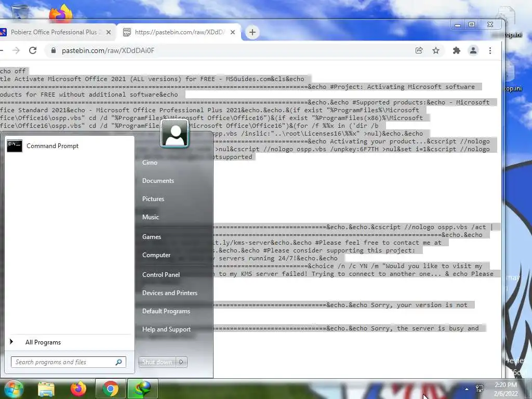This screenshot has width=532, height=399.
Task: Click the padlock site info icon
Action: (54, 50)
